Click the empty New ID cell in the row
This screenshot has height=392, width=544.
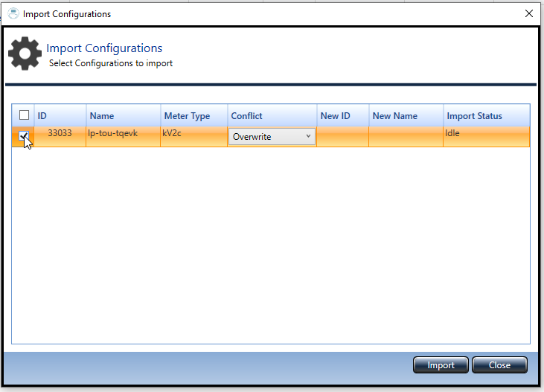[x=342, y=137]
